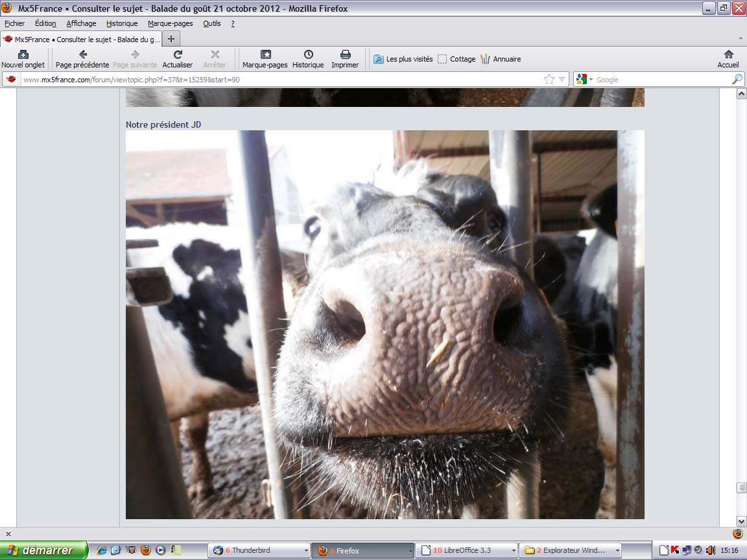747x560 pixels.
Task: Expand the LibreOffice 3.3 taskbar group
Action: coord(514,550)
